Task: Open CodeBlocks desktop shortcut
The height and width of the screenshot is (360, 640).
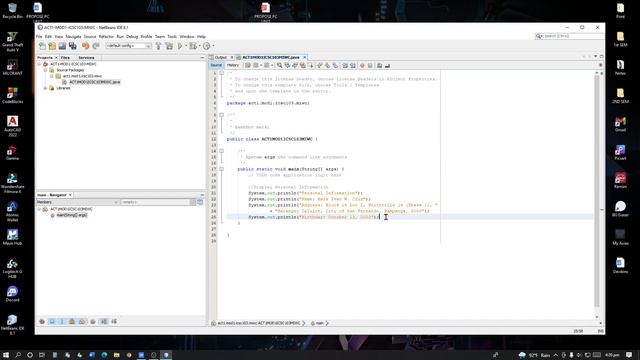Action: (x=12, y=95)
